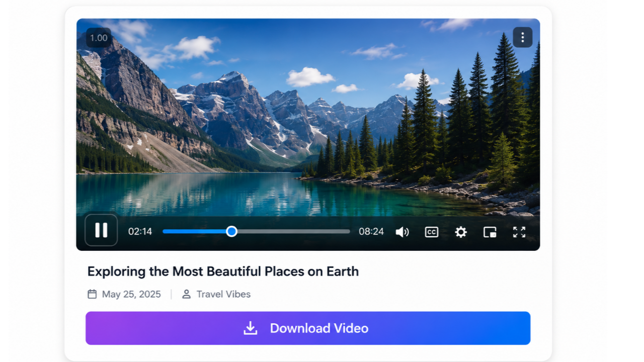Click the 08:24 total duration label

371,231
